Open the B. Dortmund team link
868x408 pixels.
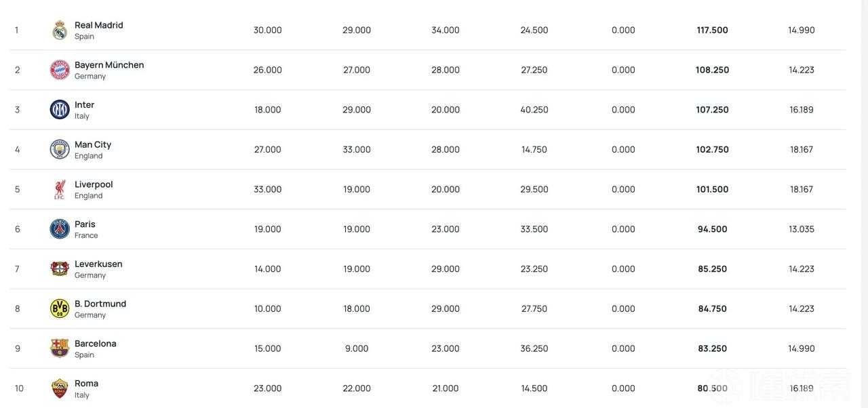(x=100, y=304)
